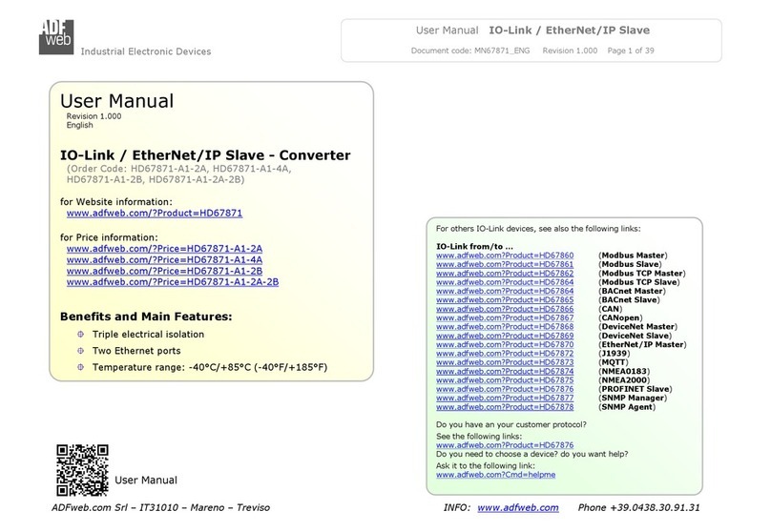
Task: Open the HD67876 link under See the following links
Action: (505, 445)
